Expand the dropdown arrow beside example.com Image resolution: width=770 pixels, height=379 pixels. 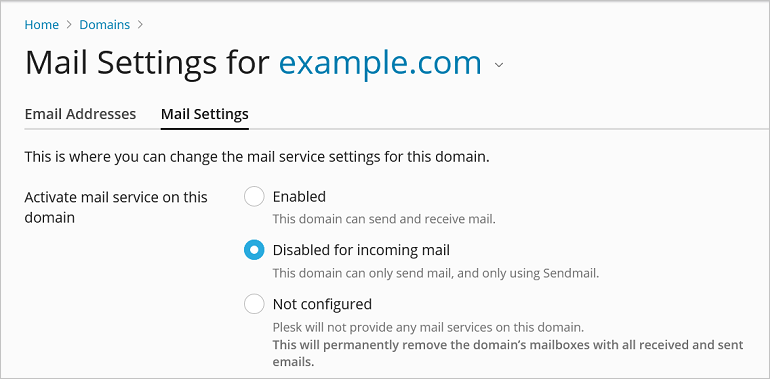click(x=499, y=65)
